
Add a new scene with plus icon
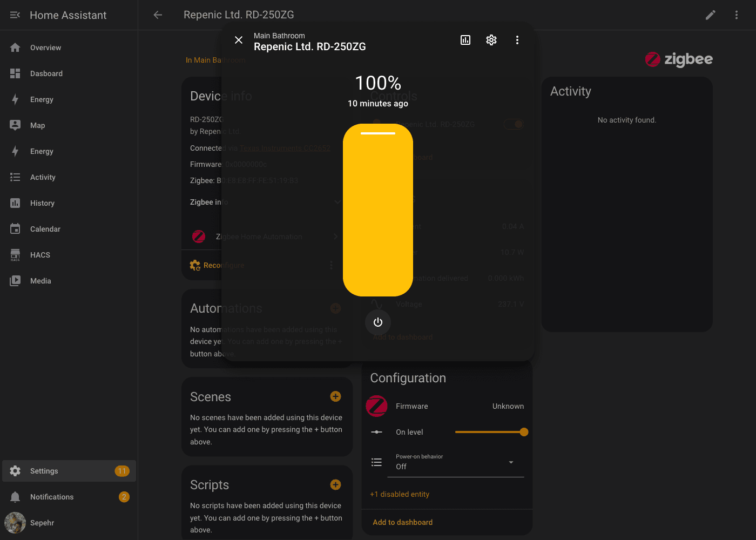335,396
